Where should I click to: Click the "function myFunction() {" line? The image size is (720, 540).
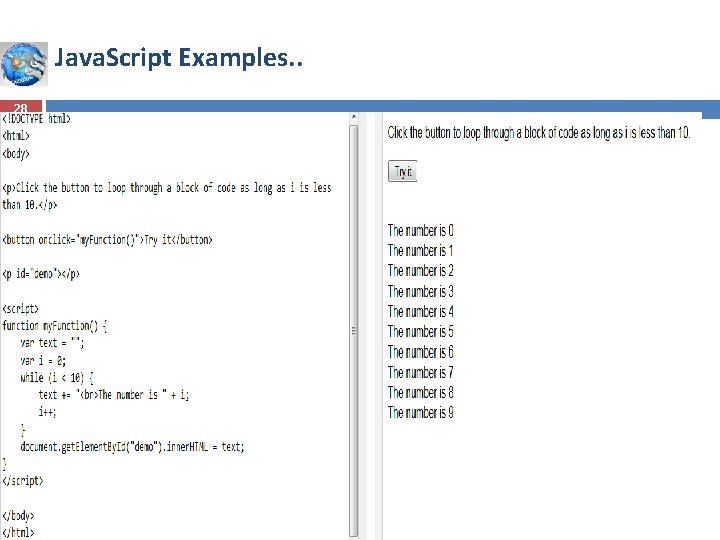pos(55,326)
